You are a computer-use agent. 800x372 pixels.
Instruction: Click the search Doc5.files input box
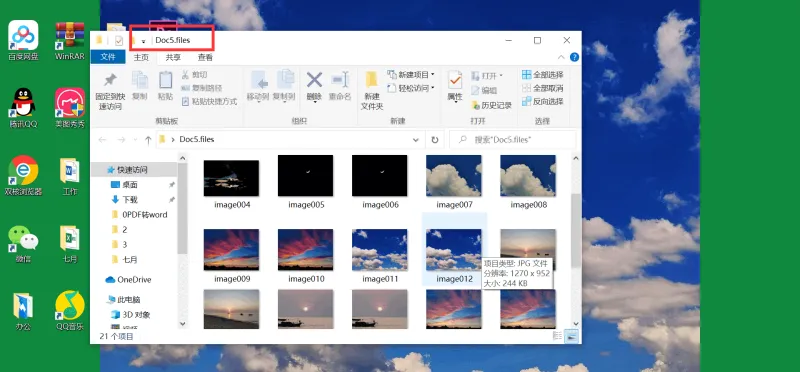(512, 139)
